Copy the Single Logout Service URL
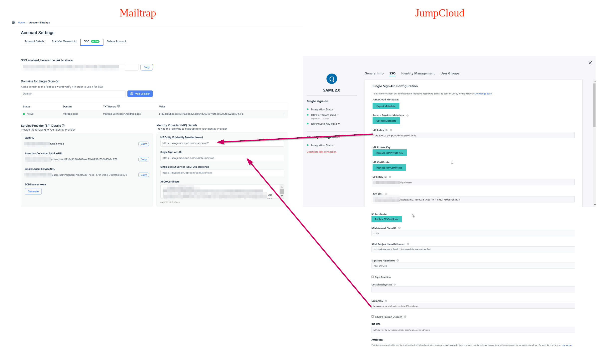 pos(143,175)
